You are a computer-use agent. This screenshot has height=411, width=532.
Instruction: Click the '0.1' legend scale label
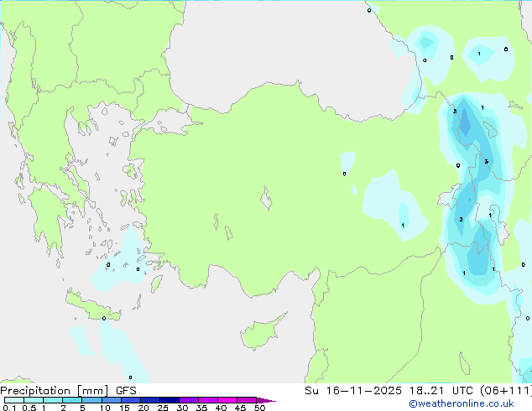pyautogui.click(x=9, y=408)
